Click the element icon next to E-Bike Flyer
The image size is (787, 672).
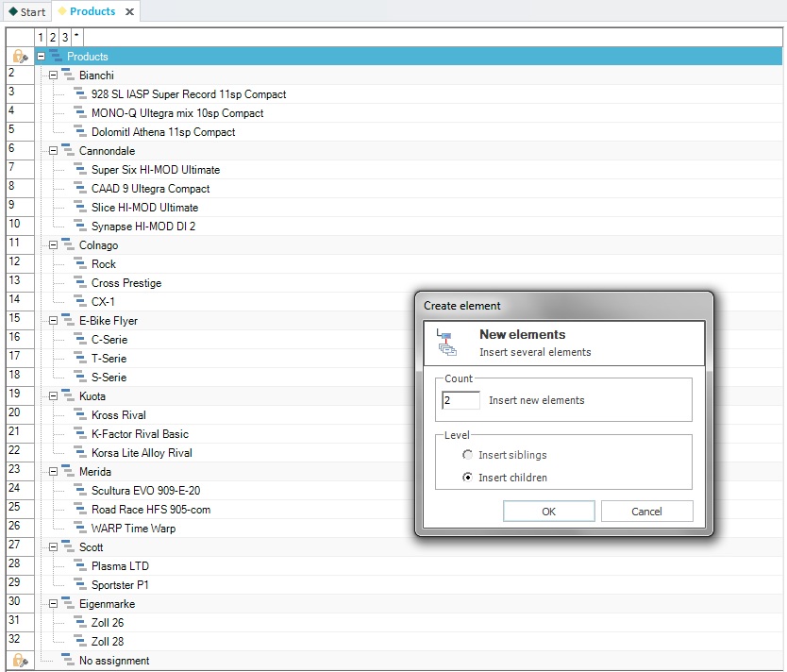68,320
